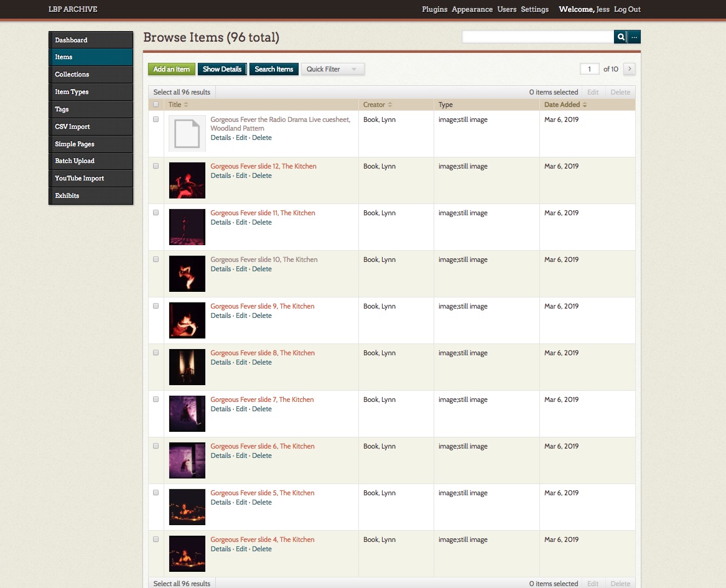Screen dimensions: 726x588
Task: Check the select-all header checkbox
Action: (x=156, y=105)
